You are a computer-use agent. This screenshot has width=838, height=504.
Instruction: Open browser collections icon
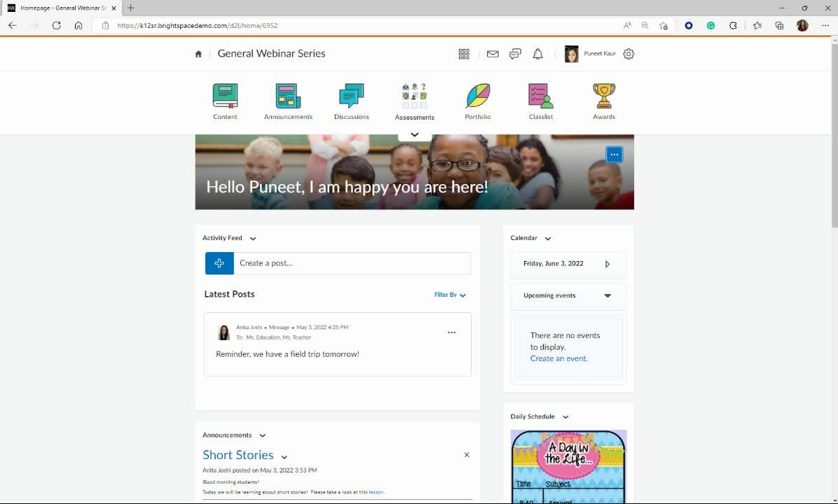pos(779,25)
